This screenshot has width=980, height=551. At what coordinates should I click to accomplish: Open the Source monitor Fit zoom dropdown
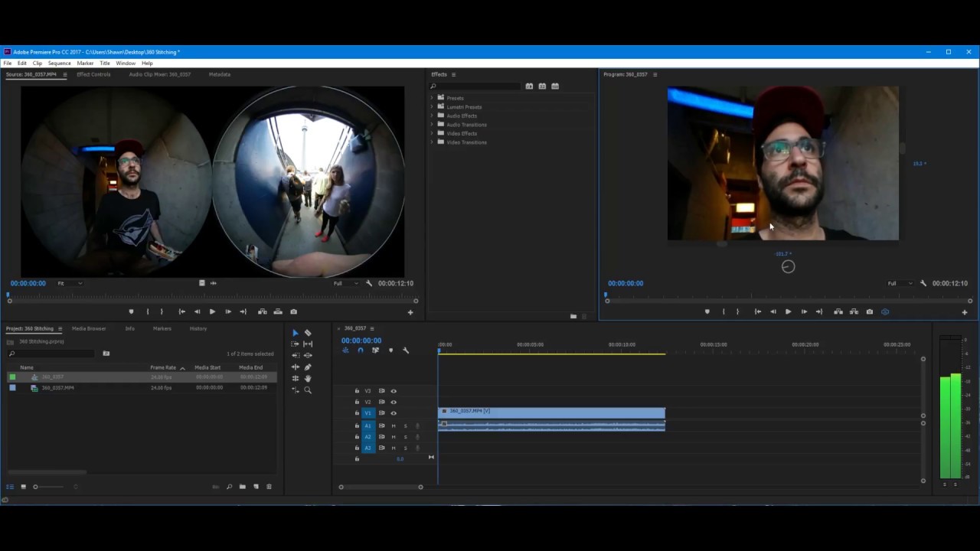tap(70, 283)
